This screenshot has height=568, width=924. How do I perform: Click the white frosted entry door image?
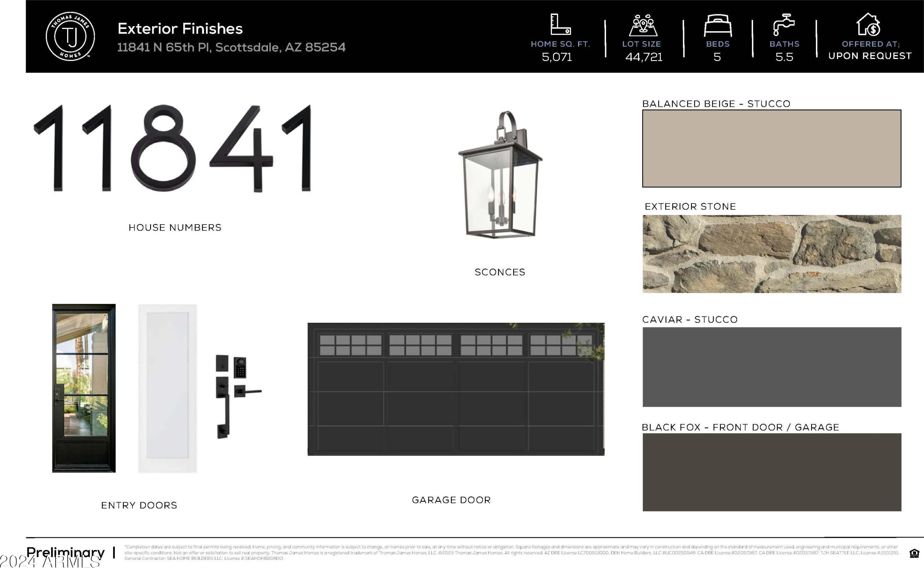[x=168, y=388]
